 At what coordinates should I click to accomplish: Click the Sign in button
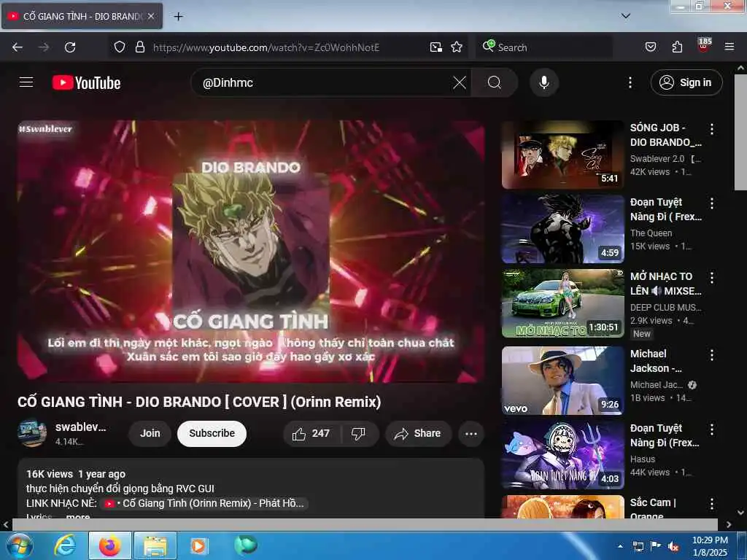686,82
